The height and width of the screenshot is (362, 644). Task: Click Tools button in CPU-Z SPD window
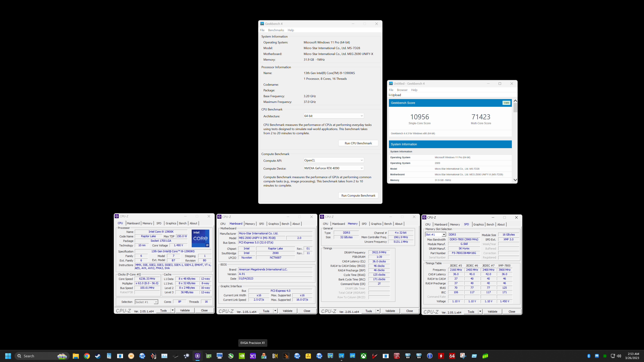(x=471, y=312)
